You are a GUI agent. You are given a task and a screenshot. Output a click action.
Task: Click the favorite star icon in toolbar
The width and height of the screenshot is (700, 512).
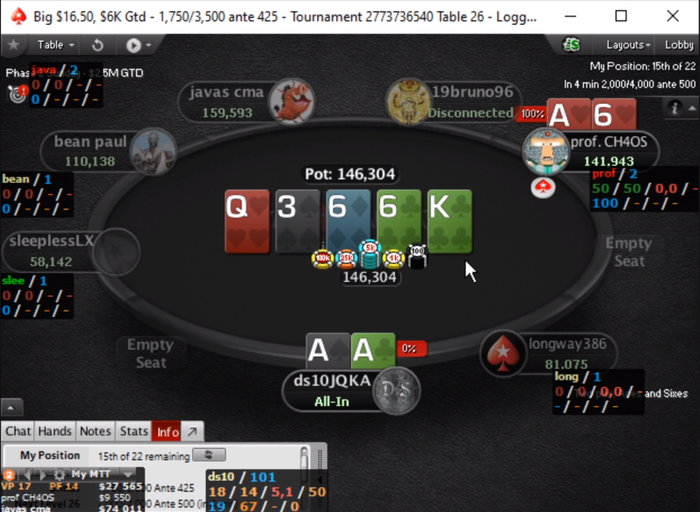click(x=13, y=45)
